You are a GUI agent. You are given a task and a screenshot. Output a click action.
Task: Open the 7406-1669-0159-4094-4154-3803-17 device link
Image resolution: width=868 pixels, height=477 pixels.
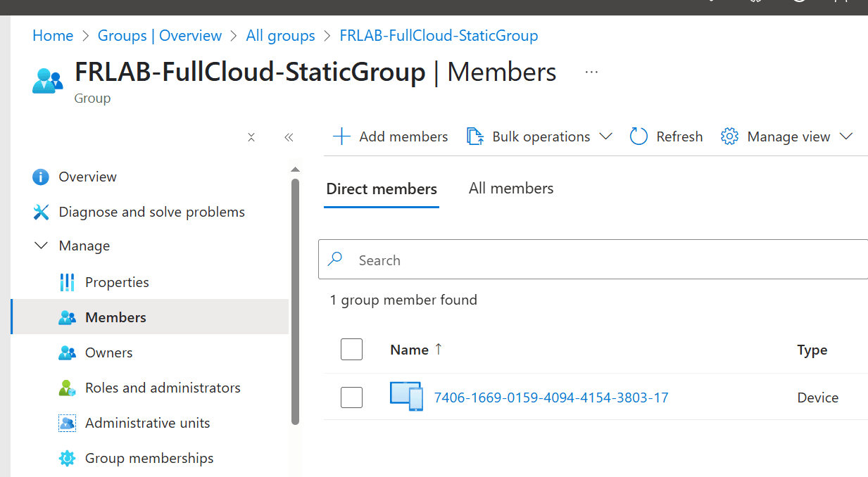pos(551,397)
